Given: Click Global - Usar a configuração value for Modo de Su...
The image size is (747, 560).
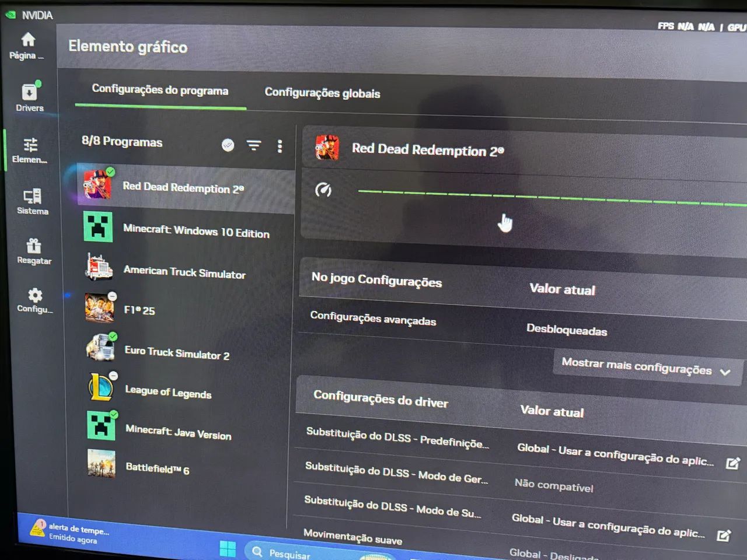Looking at the screenshot, I should click(x=608, y=526).
